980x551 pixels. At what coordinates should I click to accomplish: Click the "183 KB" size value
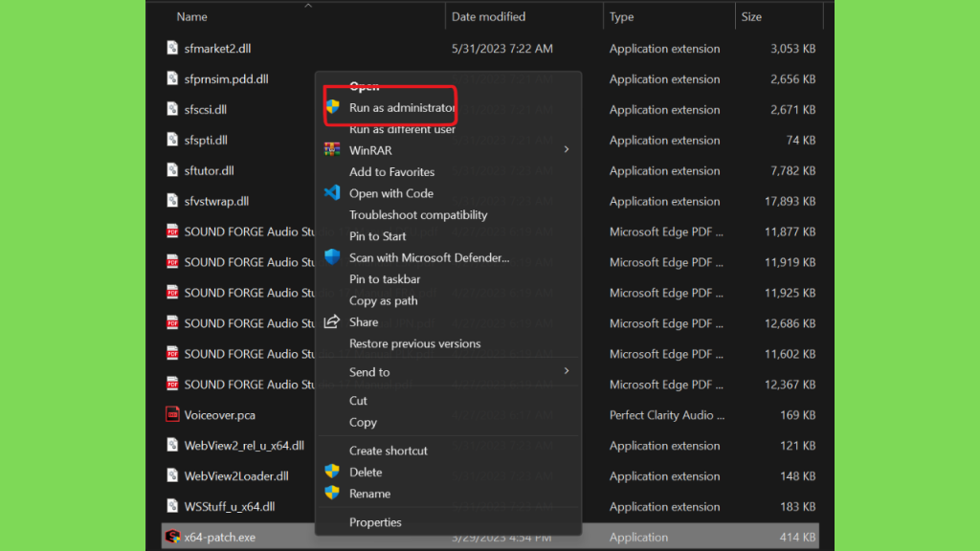[x=798, y=507]
